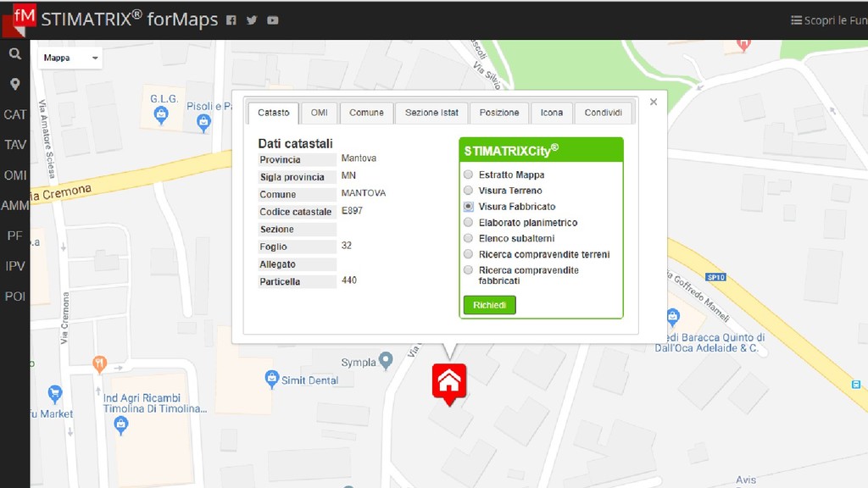
Task: Switch to the Comune tab
Action: (366, 113)
